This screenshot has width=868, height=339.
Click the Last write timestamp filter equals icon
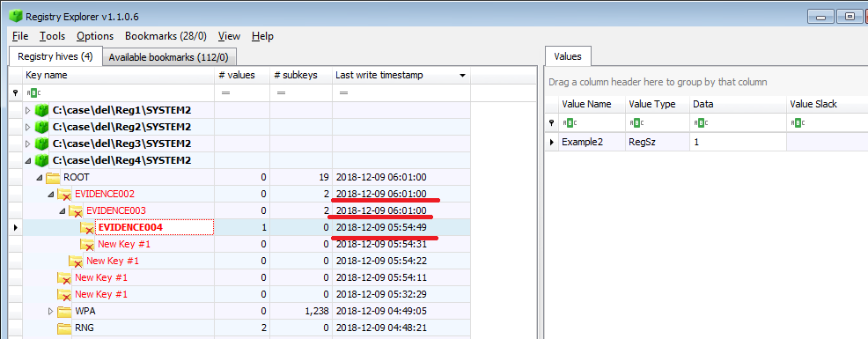pos(344,93)
